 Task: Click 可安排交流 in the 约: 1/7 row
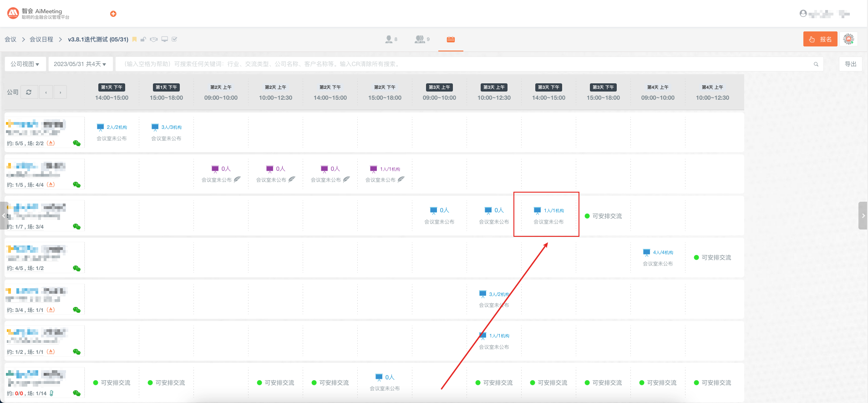click(603, 216)
